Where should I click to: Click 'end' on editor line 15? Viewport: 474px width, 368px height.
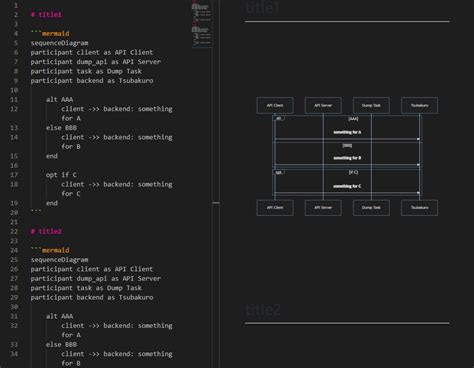point(52,156)
